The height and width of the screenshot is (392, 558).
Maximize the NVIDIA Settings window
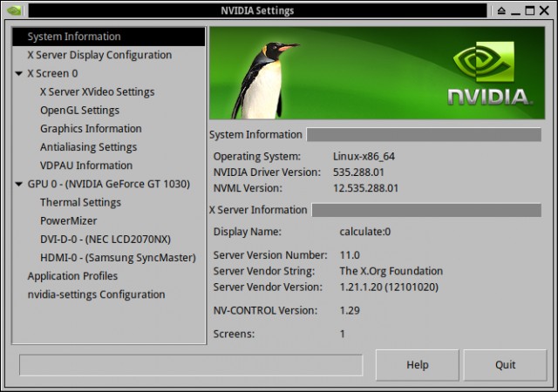530,10
